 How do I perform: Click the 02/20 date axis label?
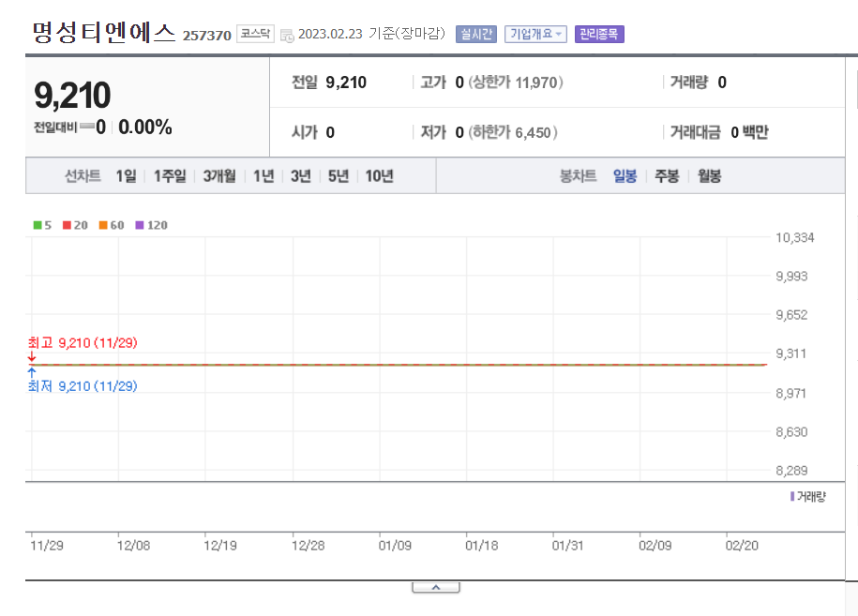[x=742, y=546]
